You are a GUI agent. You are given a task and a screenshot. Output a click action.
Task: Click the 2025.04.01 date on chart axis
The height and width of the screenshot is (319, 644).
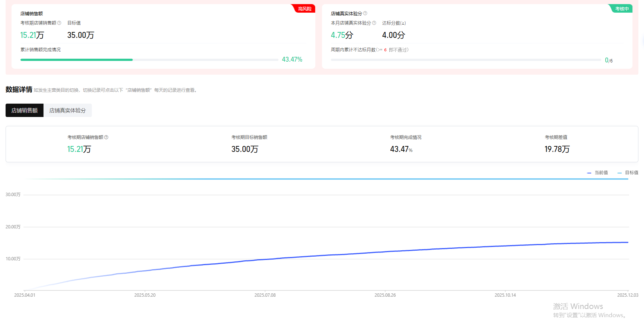coord(25,295)
